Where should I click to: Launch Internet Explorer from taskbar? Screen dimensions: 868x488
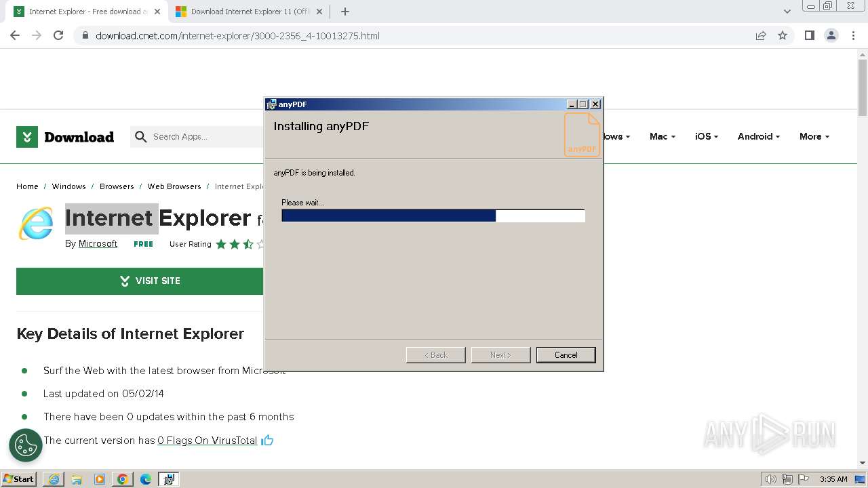click(54, 479)
